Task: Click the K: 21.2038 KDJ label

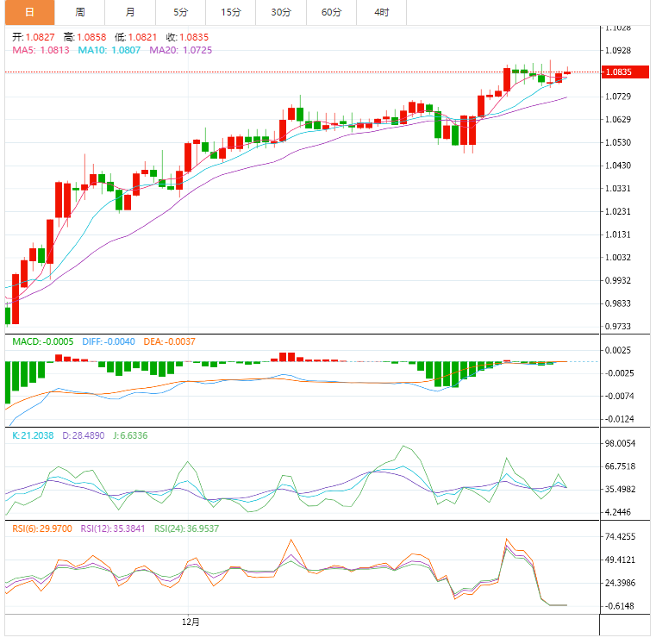Action: [x=33, y=436]
